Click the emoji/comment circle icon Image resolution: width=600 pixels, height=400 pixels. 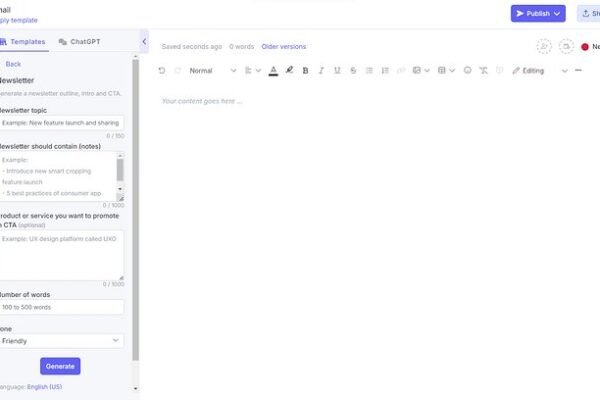(467, 70)
